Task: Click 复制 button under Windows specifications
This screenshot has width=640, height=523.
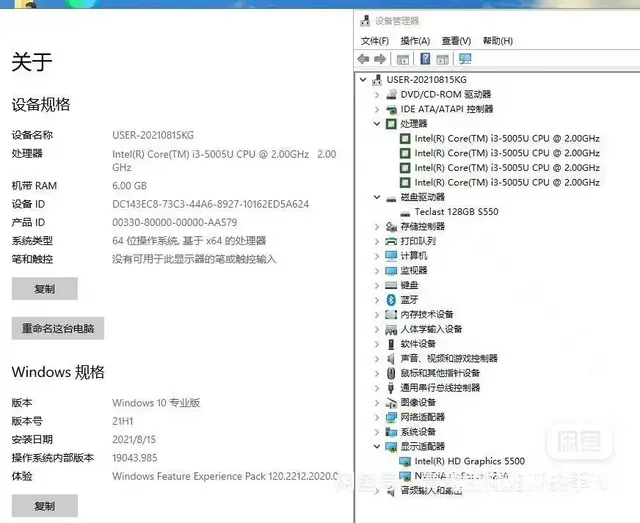Action: click(44, 506)
